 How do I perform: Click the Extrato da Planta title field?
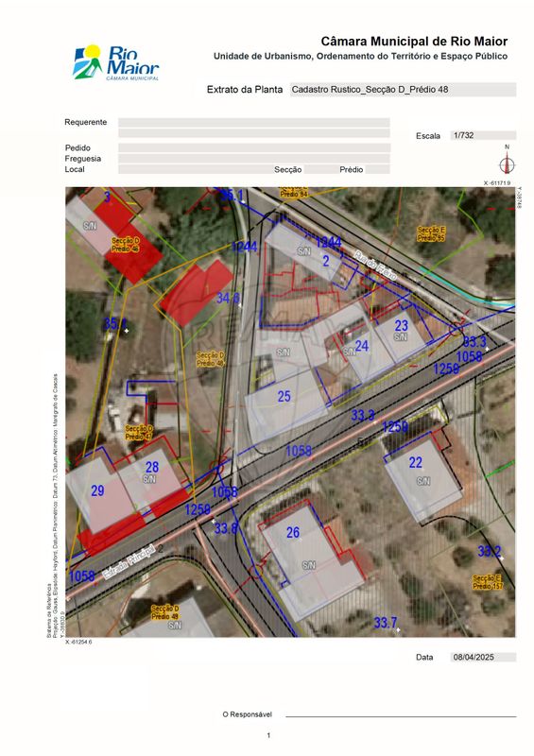(403, 90)
